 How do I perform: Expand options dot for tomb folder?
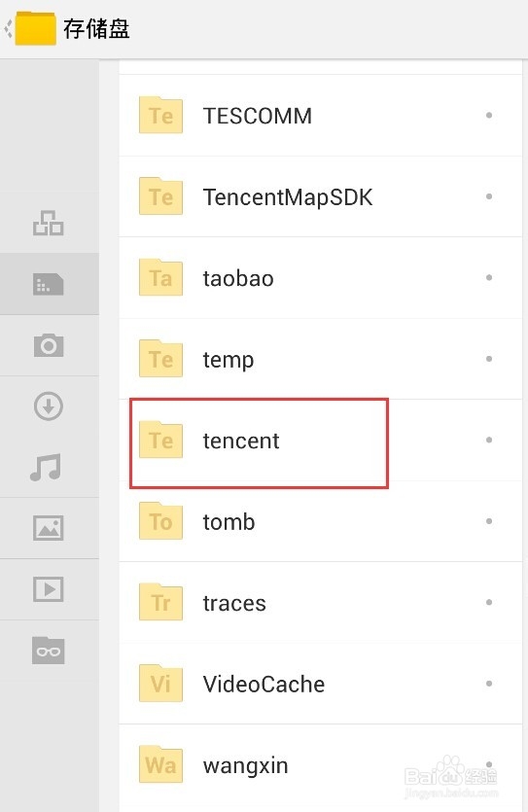489,521
